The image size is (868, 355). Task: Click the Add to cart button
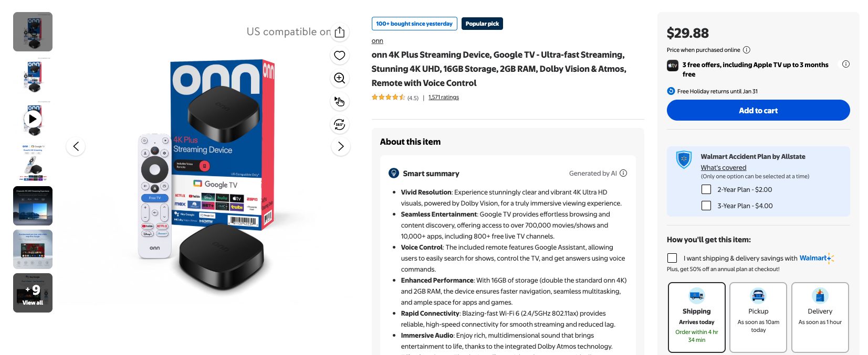coord(758,110)
